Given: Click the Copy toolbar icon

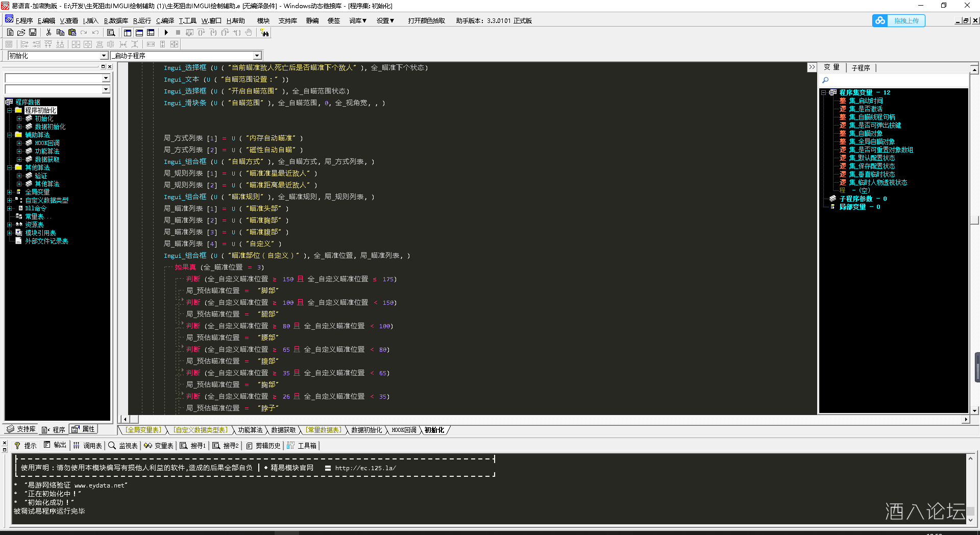Looking at the screenshot, I should pos(60,32).
